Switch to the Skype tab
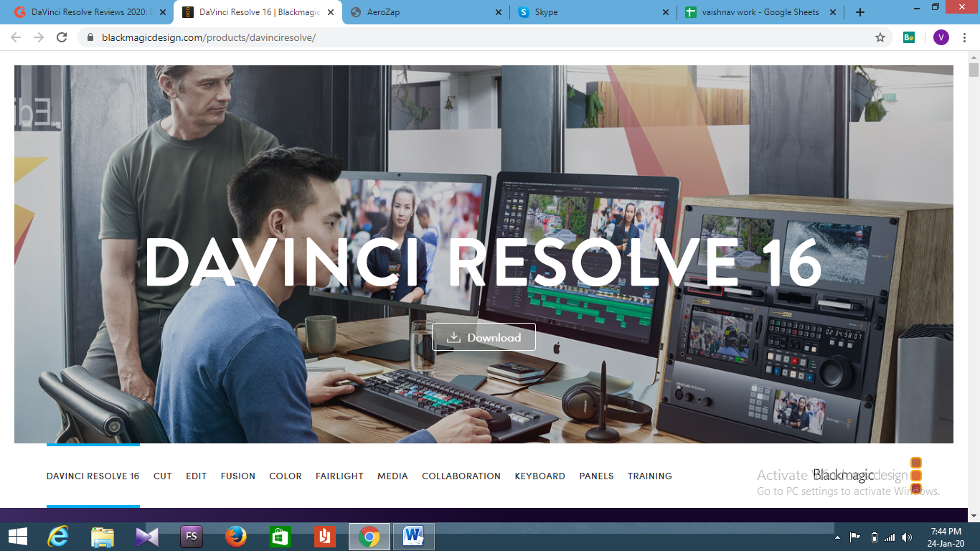980x551 pixels. coord(593,12)
